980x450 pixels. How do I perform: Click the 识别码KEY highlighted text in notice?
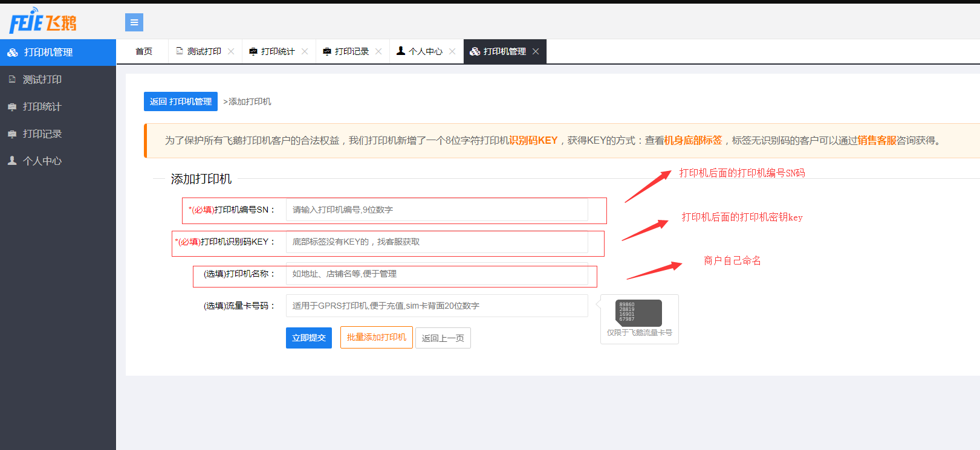point(533,140)
